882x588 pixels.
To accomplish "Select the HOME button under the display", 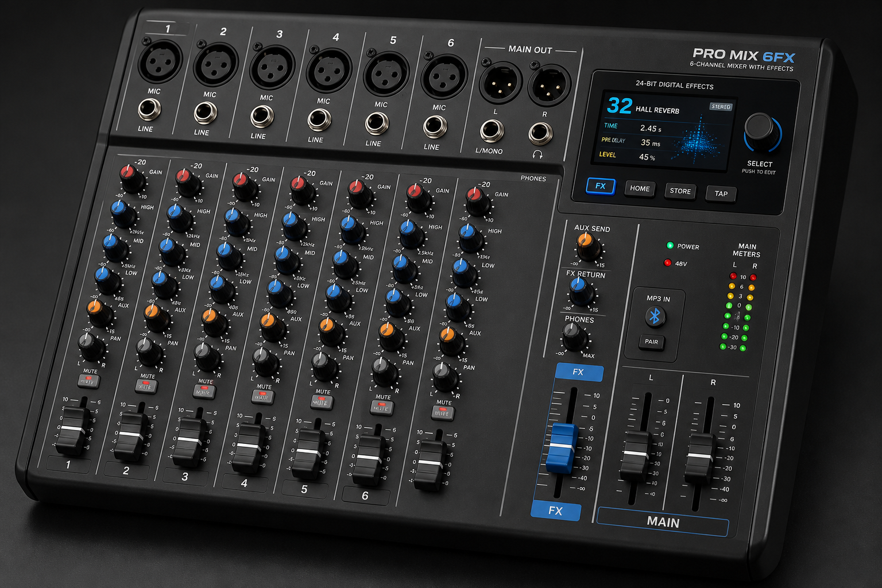I will tap(640, 188).
